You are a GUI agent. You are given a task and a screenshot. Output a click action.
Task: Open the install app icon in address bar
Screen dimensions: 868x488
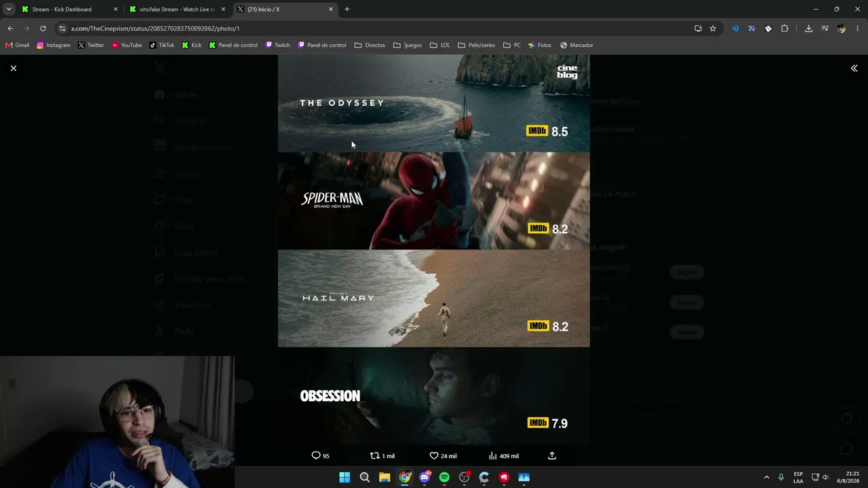[698, 28]
